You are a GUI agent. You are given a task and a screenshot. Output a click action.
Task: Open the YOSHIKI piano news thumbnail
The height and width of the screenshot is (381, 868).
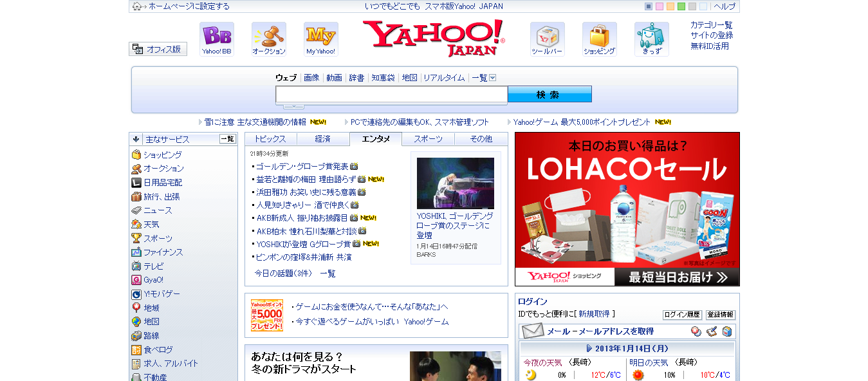[456, 183]
